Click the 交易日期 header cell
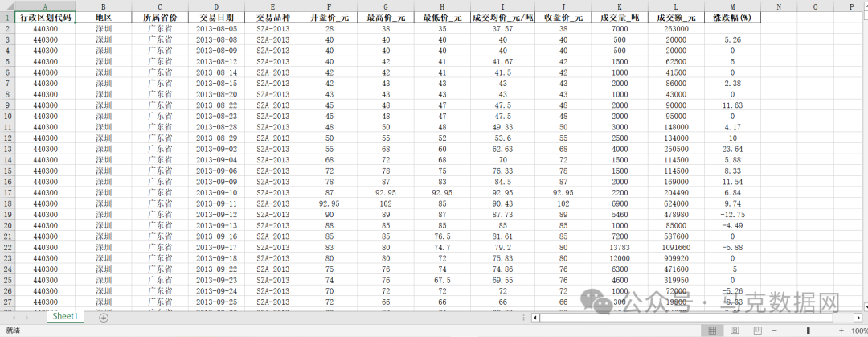The image size is (868, 337). tap(216, 18)
